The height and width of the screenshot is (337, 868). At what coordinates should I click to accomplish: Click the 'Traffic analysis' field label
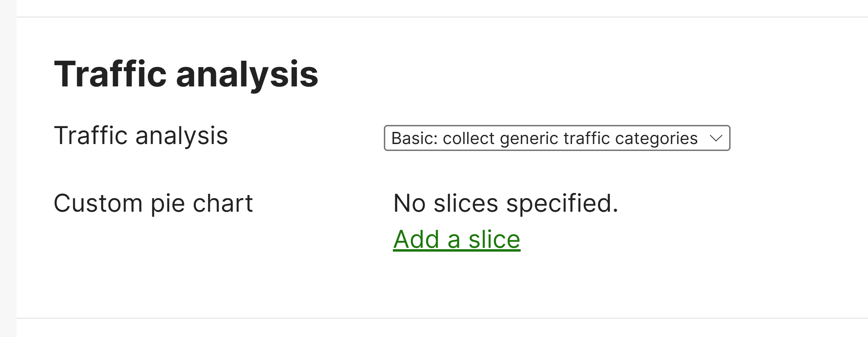[x=141, y=136]
